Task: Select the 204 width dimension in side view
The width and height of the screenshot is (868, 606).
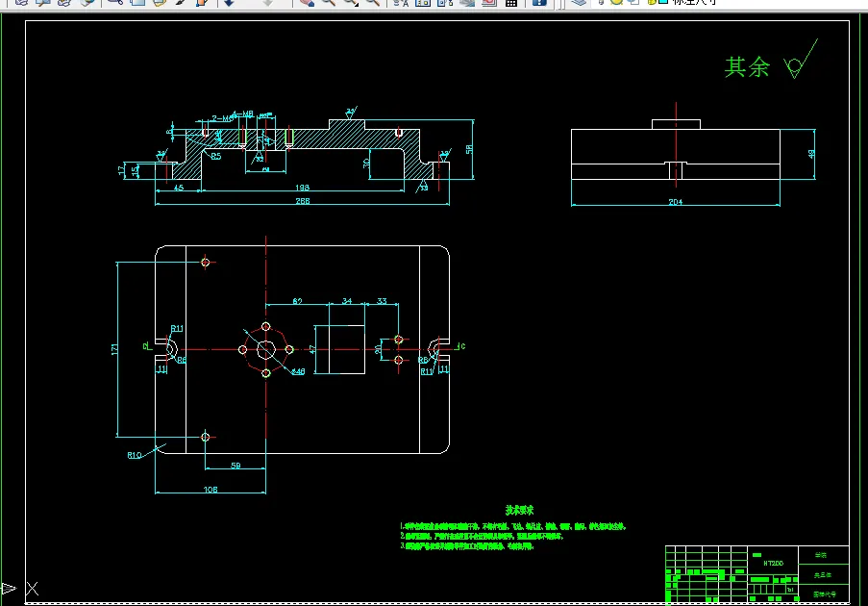Action: (676, 202)
